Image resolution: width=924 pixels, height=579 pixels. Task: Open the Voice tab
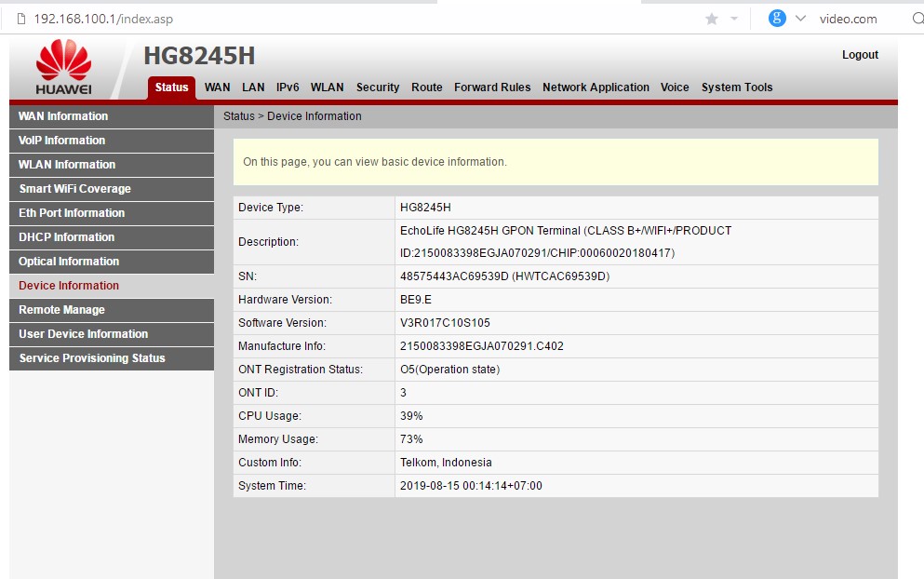[x=675, y=88]
